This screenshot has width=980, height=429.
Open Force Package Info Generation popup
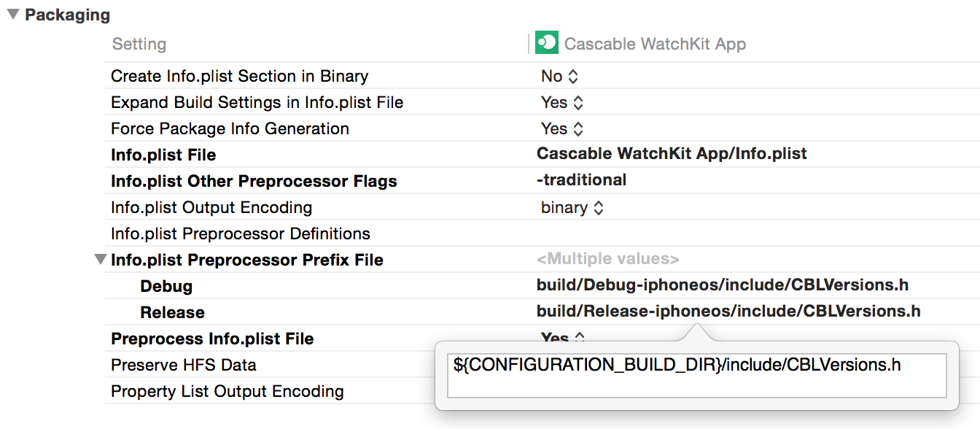[x=562, y=128]
